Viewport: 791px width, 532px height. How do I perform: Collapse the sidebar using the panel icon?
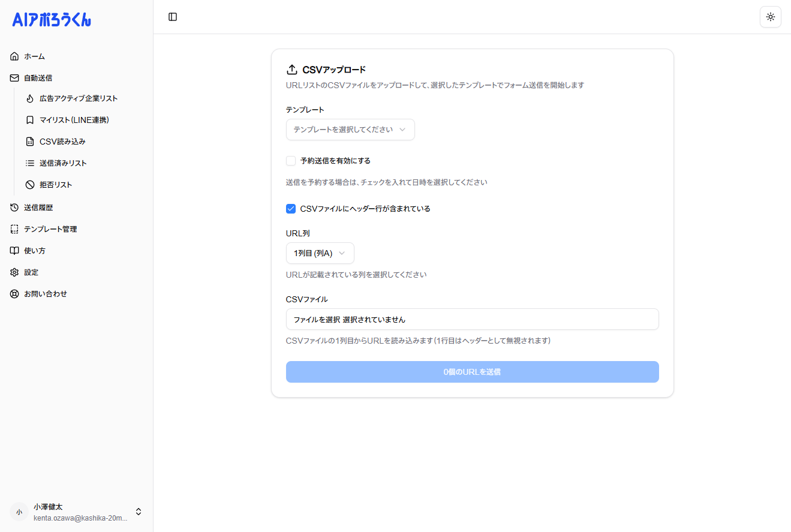(173, 17)
